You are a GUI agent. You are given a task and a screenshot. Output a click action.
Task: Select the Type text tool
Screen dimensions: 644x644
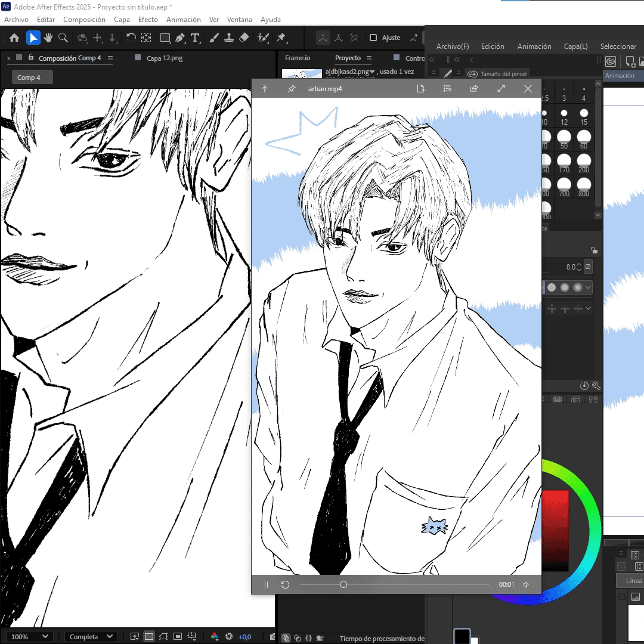pyautogui.click(x=196, y=38)
